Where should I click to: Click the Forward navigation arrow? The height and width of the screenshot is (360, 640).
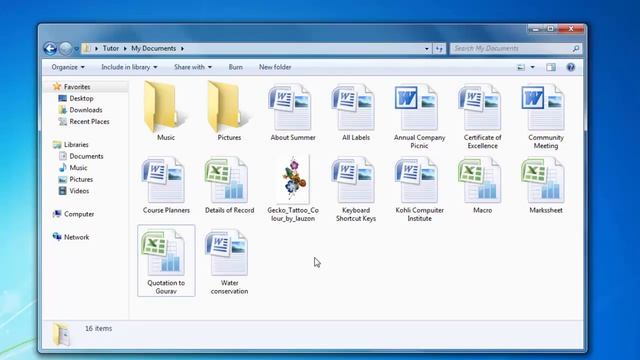tap(65, 49)
